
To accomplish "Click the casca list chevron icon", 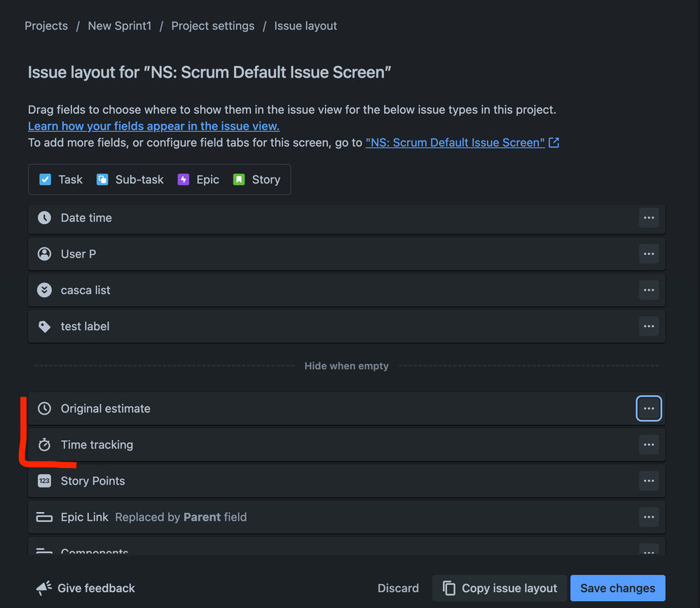I will click(x=44, y=290).
